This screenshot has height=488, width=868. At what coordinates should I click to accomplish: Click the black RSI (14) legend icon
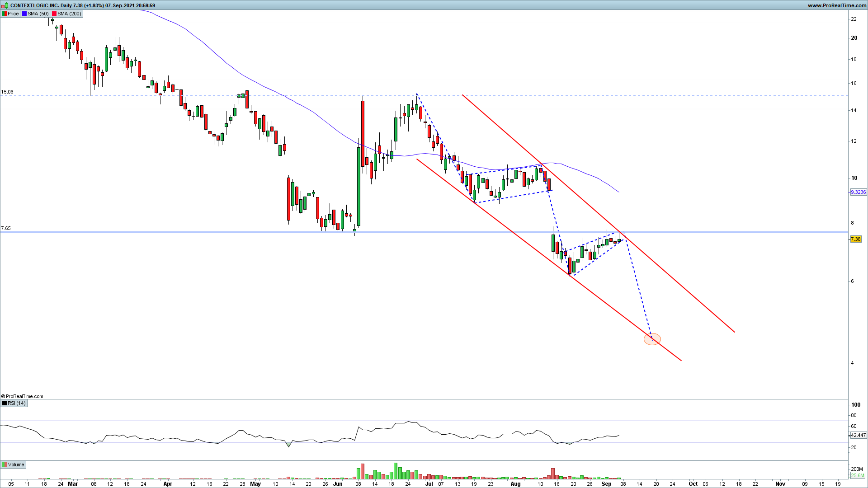(5, 403)
